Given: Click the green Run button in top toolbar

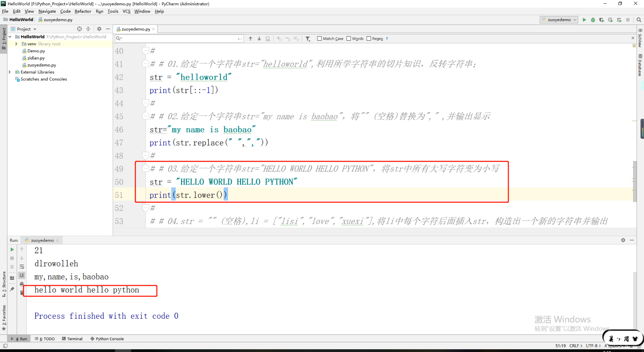Looking at the screenshot, I should coord(584,20).
